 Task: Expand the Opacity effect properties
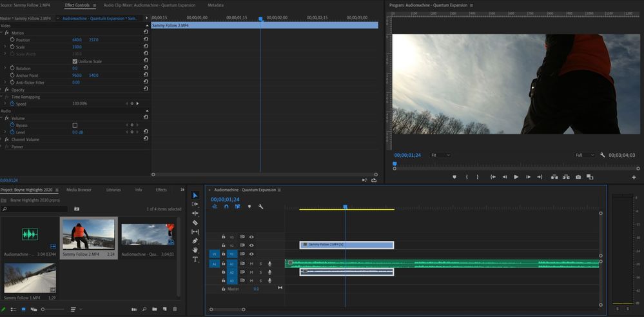(1, 90)
